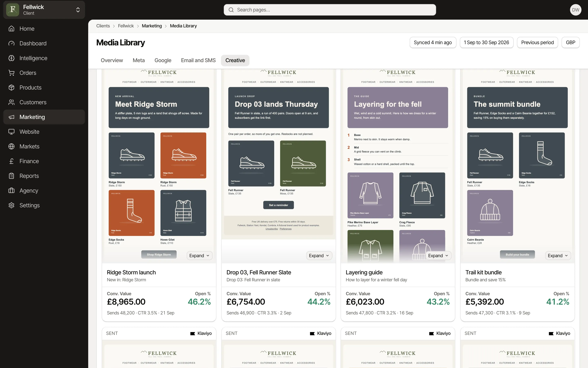Click the Settings gear icon
588x368 pixels.
pyautogui.click(x=11, y=205)
